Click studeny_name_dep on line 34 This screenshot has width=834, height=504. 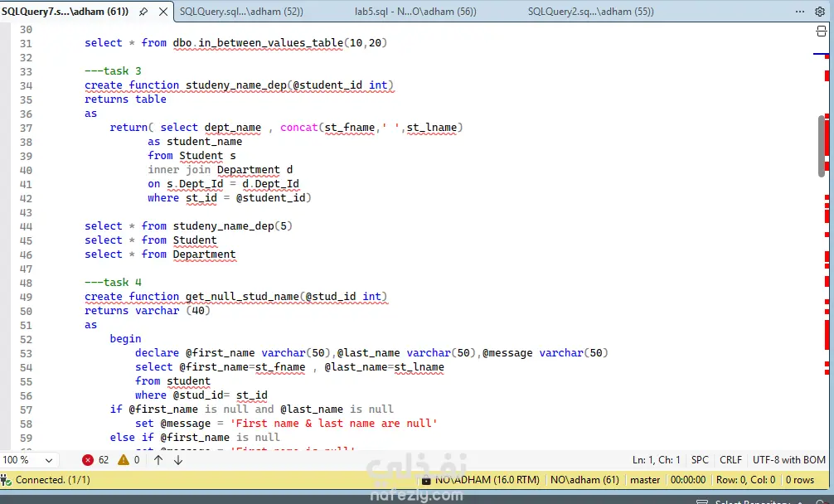(x=235, y=85)
